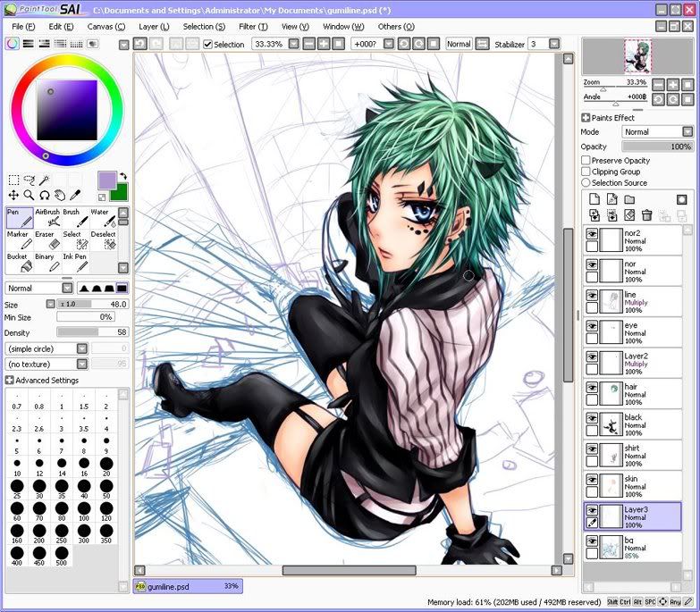Click the purple foreground color swatch

tap(107, 180)
